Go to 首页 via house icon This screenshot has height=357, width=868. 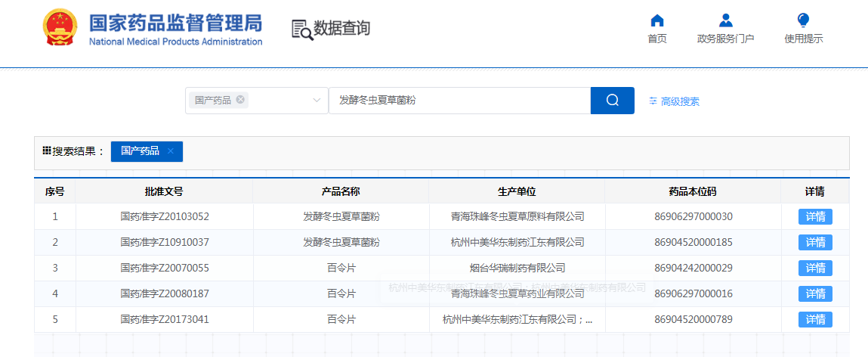point(657,20)
